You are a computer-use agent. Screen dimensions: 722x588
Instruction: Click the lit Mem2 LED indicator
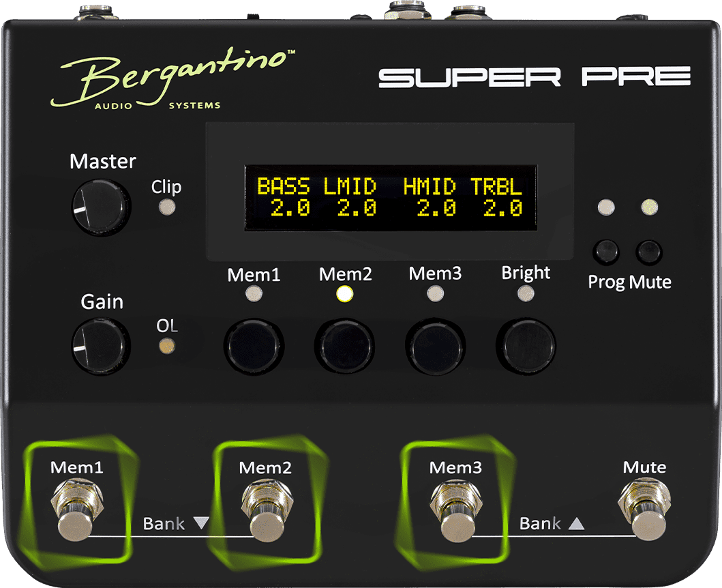344,293
